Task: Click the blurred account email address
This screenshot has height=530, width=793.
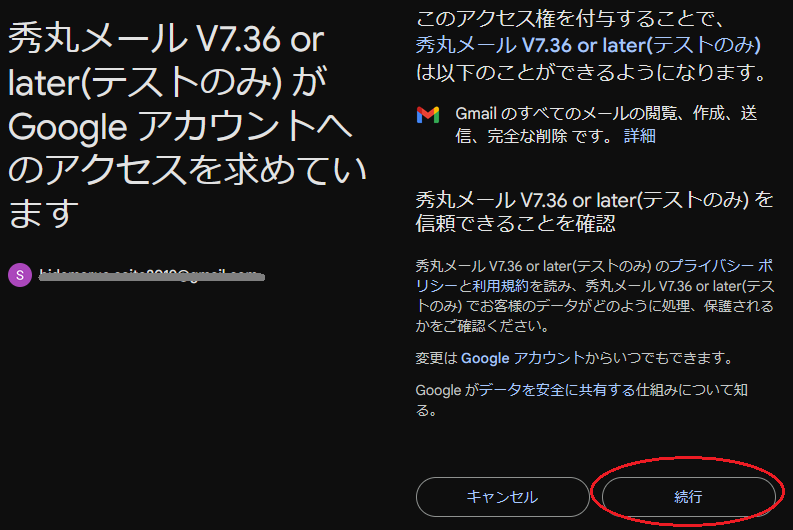Action: click(152, 275)
